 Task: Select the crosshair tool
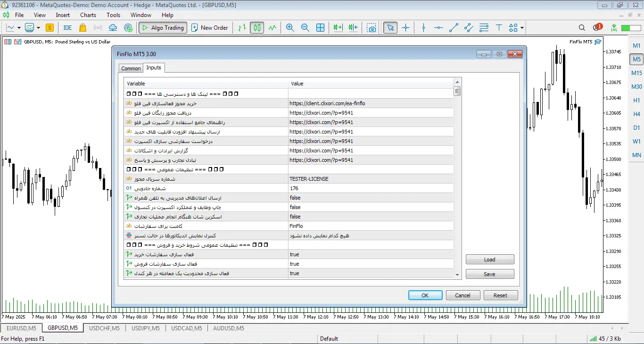point(405,28)
